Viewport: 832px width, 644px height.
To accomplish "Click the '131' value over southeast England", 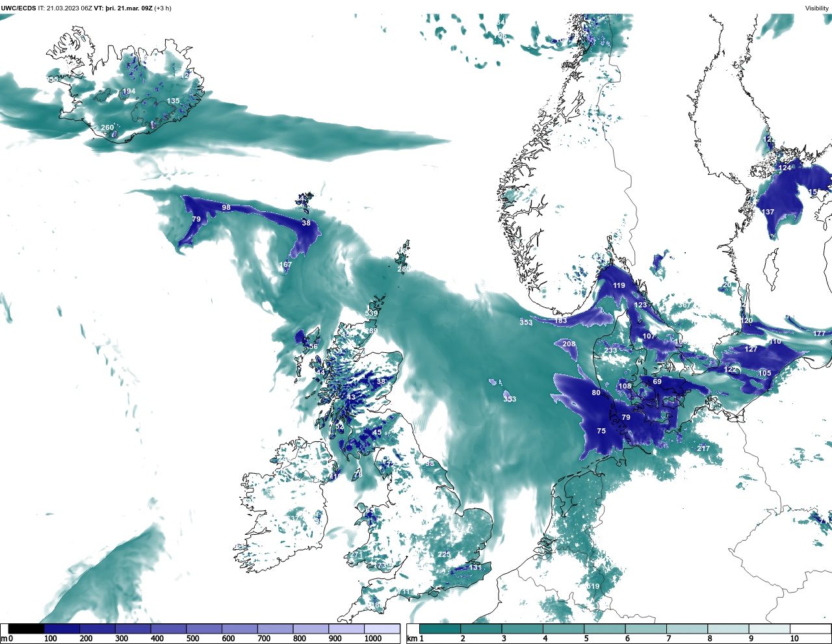I will [476, 567].
